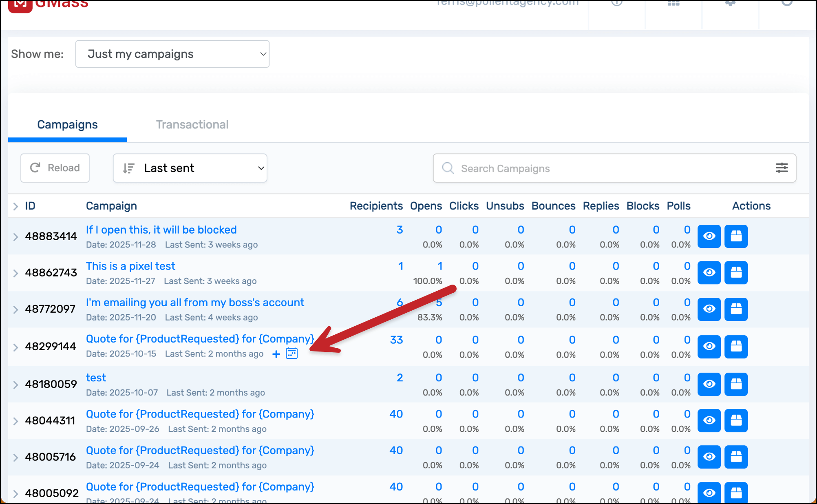Screen dimensions: 817x504
Task: Click archive box icon for campaign 48044311
Action: tap(735, 420)
